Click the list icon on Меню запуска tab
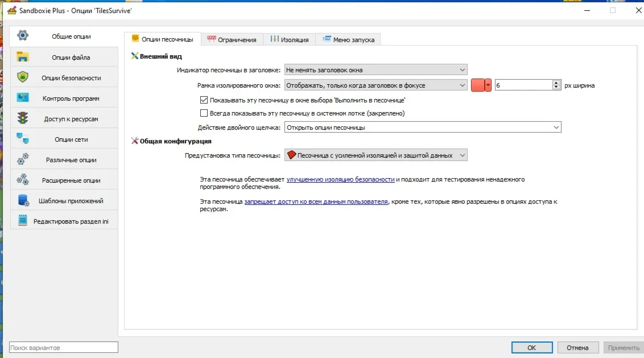 (x=327, y=39)
